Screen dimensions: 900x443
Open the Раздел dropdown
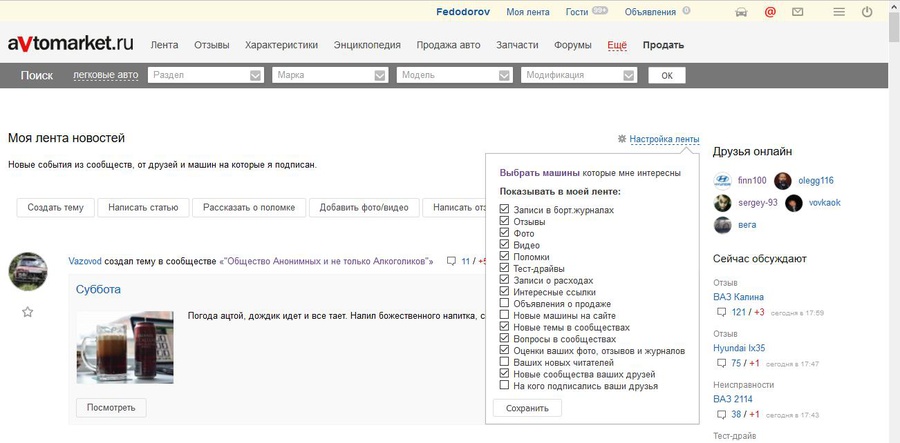(205, 75)
